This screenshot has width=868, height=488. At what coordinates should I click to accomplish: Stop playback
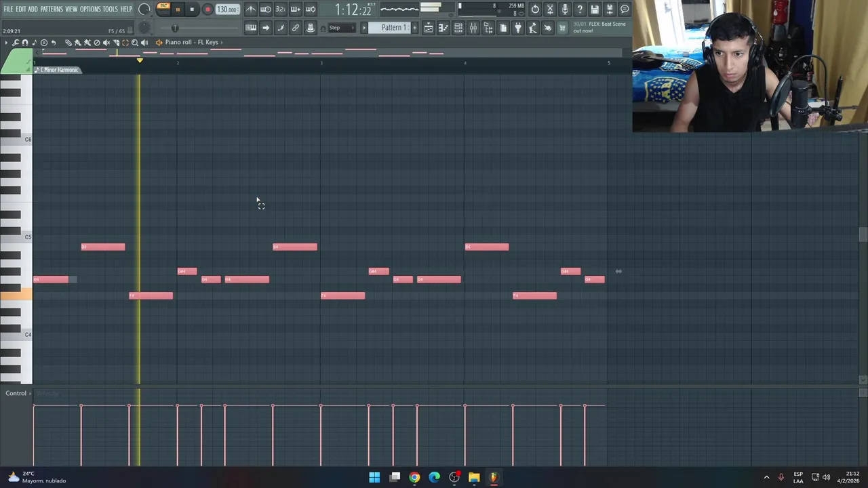pos(192,9)
